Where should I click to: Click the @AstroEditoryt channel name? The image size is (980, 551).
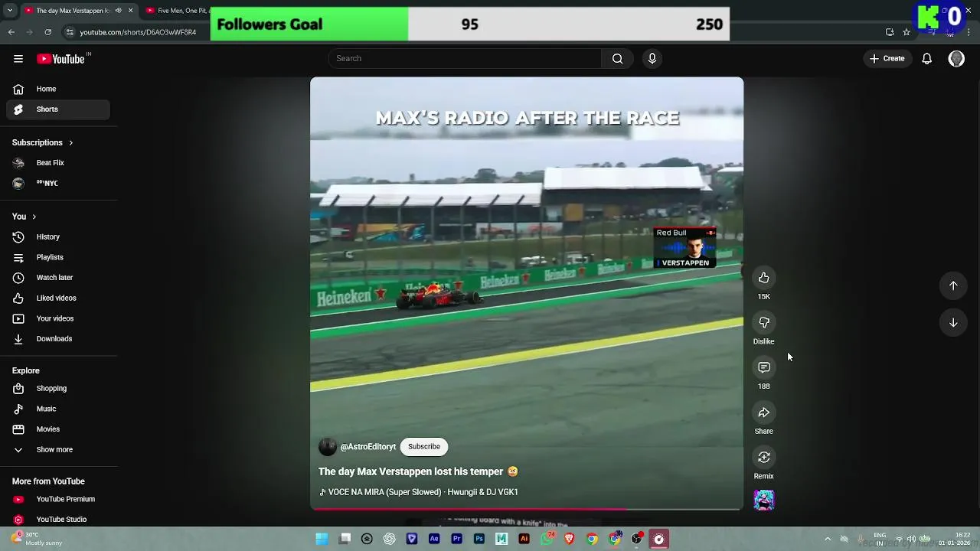coord(368,447)
